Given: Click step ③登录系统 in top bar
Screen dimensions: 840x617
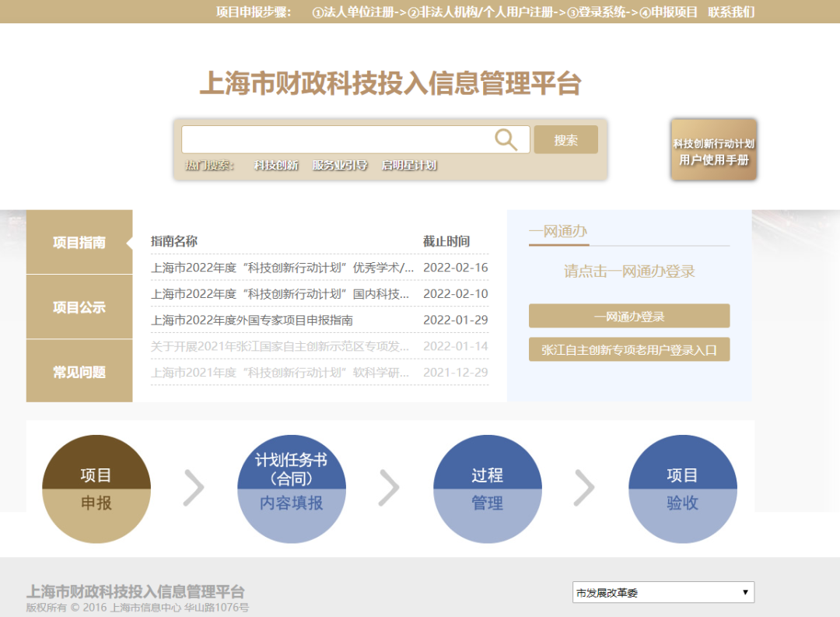Looking at the screenshot, I should 597,12.
